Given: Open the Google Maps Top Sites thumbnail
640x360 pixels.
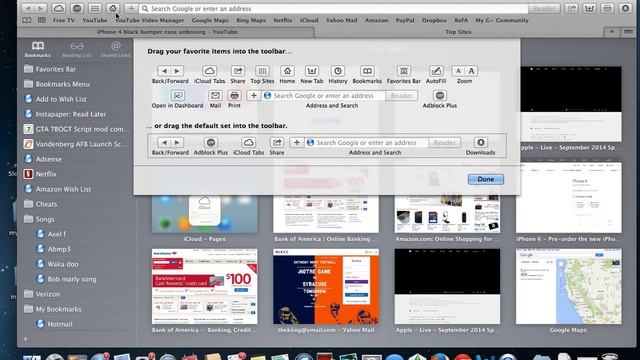Looking at the screenshot, I should click(x=569, y=287).
